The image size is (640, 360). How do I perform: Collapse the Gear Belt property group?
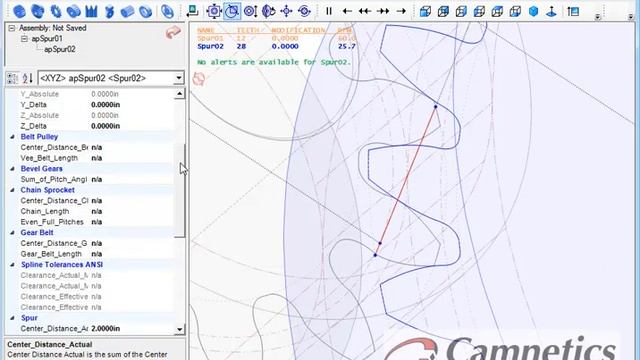pyautogui.click(x=12, y=233)
